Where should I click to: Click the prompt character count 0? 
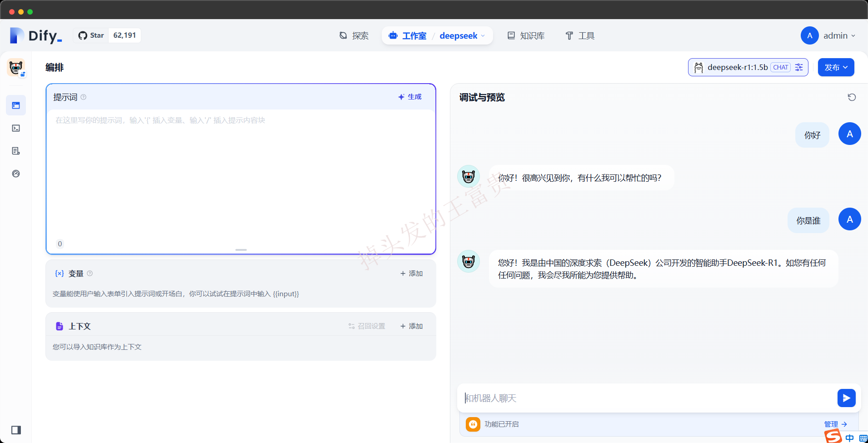60,244
